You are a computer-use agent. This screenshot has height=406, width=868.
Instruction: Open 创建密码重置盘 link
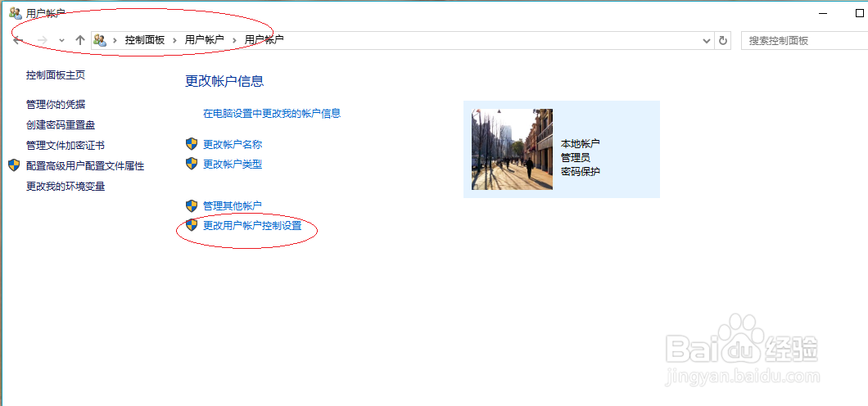(61, 125)
